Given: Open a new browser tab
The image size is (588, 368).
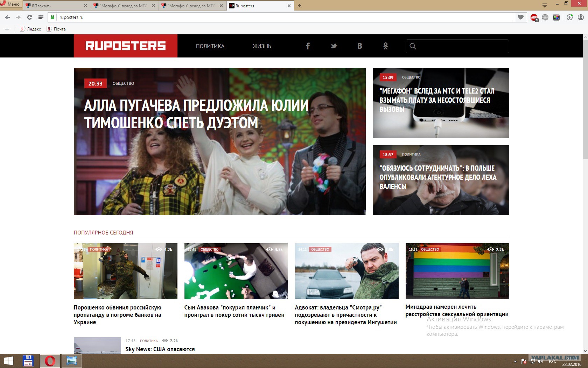Looking at the screenshot, I should [x=300, y=6].
